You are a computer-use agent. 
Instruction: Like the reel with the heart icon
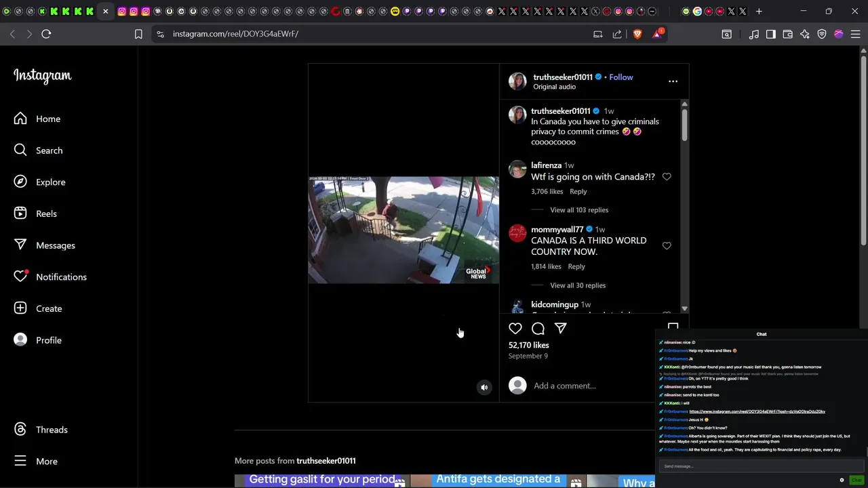click(x=515, y=328)
